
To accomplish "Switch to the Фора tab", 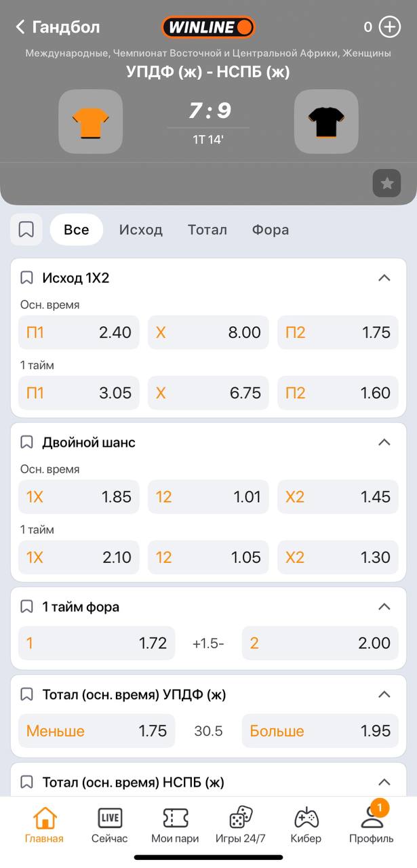I will point(271,230).
